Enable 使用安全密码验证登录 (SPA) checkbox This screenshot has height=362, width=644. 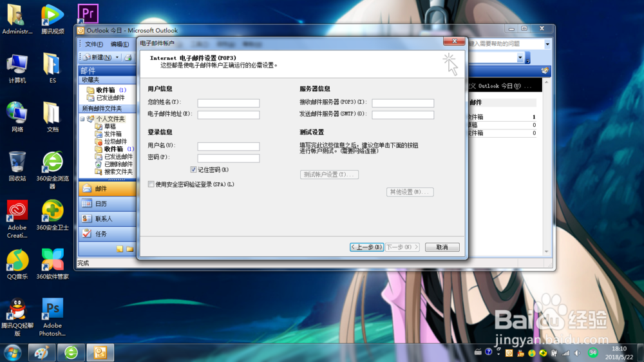tap(151, 184)
